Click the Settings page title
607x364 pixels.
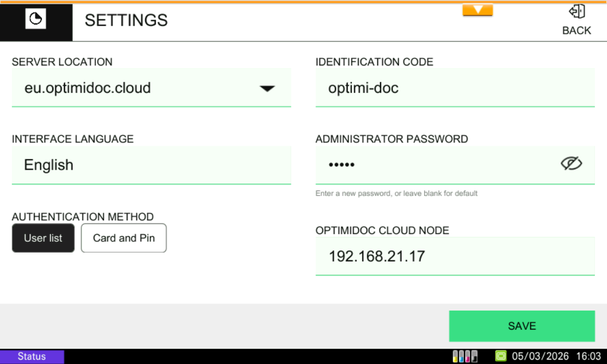pos(126,20)
